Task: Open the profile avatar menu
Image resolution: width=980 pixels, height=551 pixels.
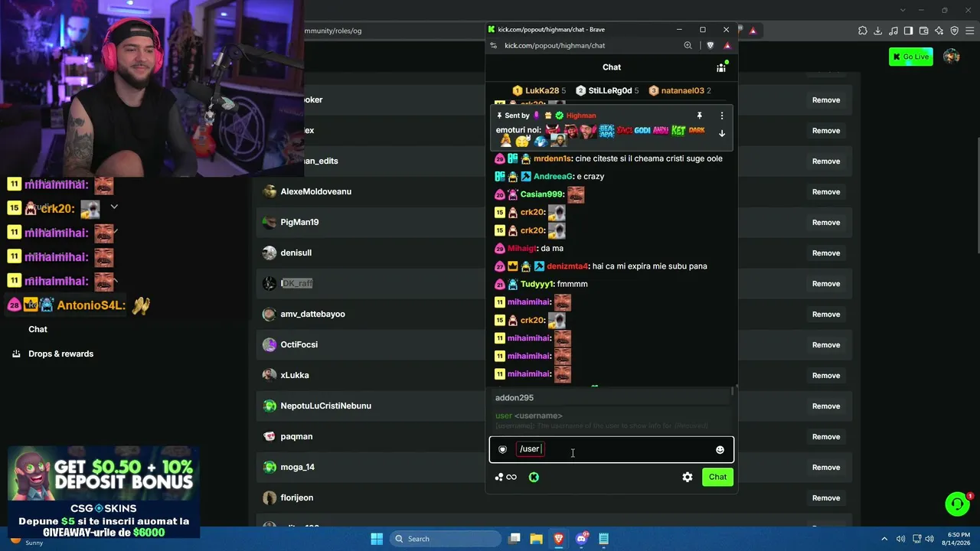Action: pos(952,57)
